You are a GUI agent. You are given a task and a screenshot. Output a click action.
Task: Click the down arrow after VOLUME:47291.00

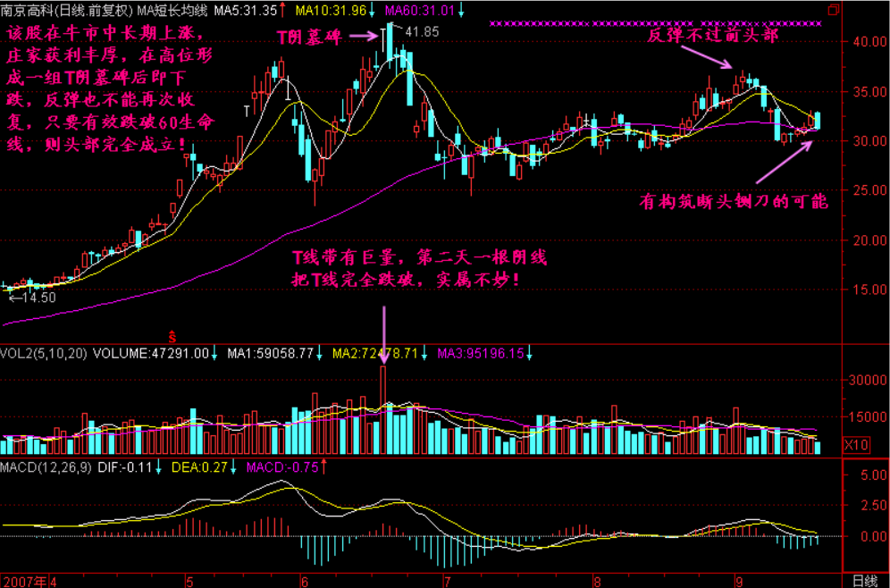tap(215, 354)
